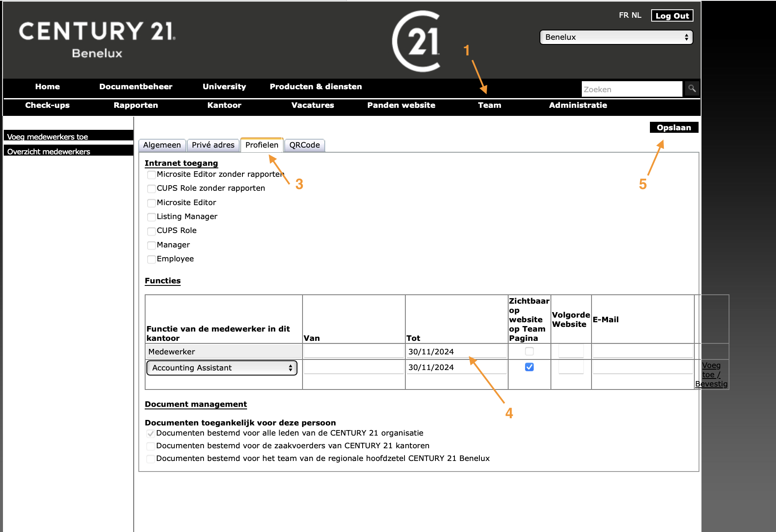Tick the Listing Manager checkbox

[151, 217]
